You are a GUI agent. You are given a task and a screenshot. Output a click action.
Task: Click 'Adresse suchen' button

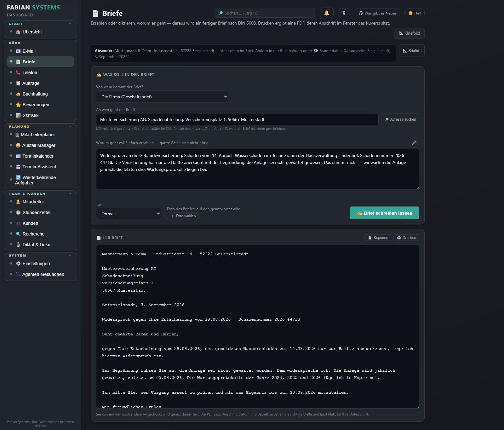pos(400,119)
